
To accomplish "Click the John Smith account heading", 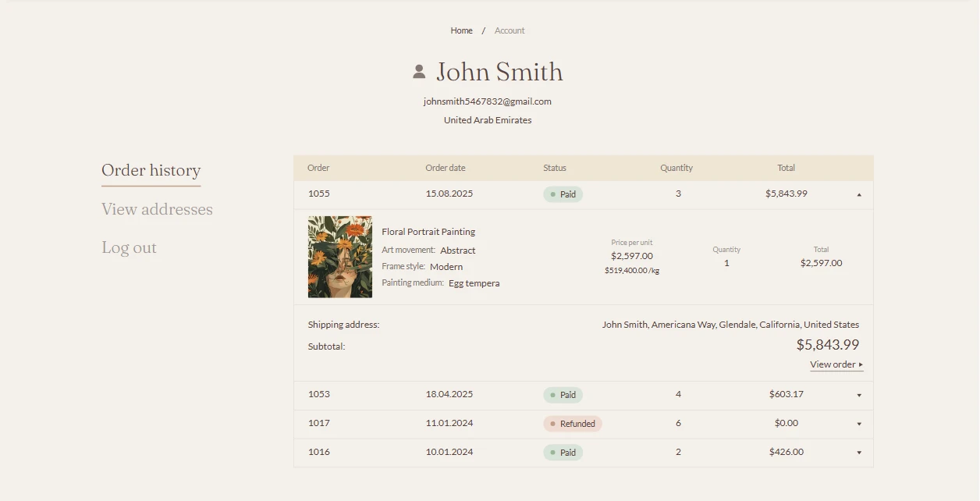I will coord(499,72).
